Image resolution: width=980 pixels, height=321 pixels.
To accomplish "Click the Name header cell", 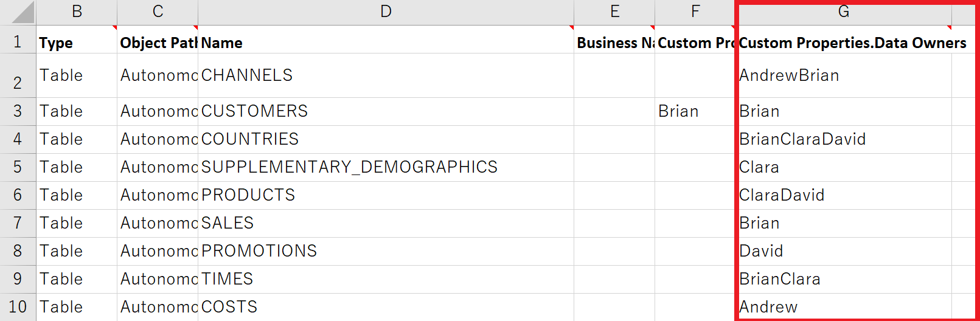I will [386, 43].
